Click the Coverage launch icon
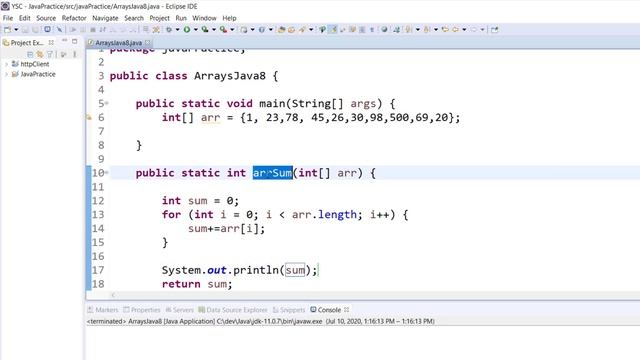640x360 pixels. pyautogui.click(x=205, y=29)
